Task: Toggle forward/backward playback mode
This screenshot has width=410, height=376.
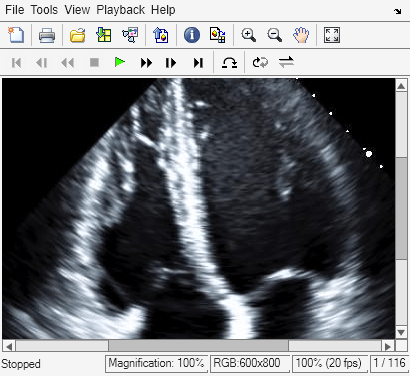Action: 286,62
